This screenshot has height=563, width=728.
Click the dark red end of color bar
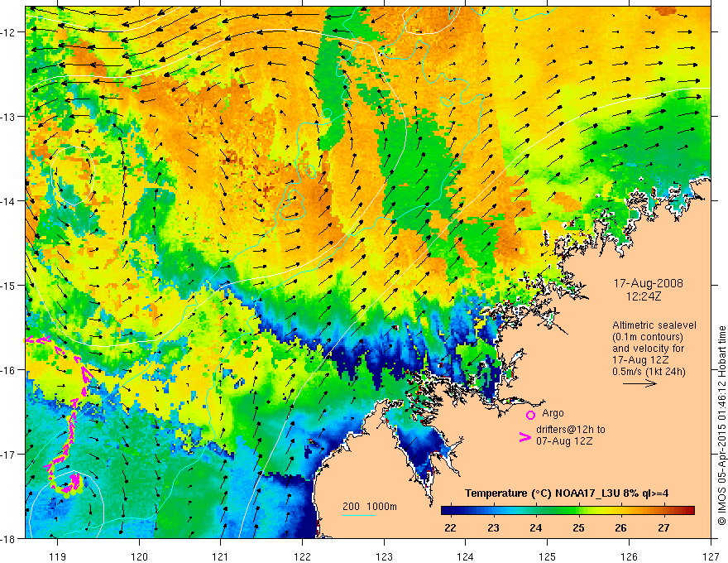(x=690, y=510)
